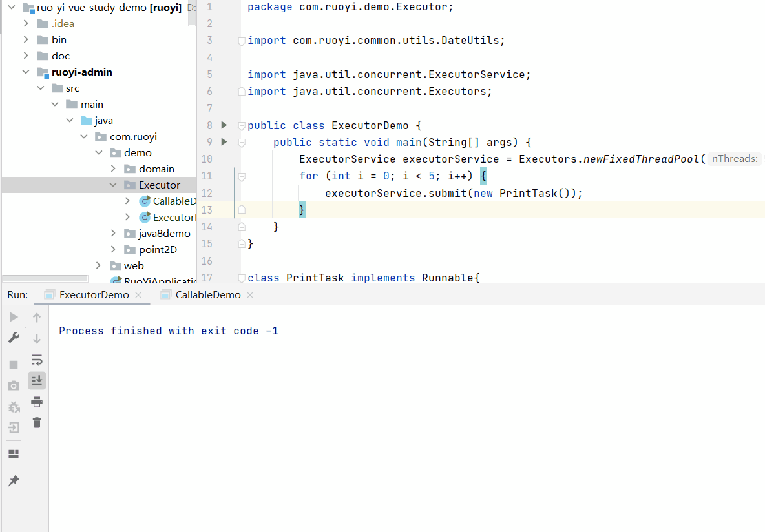This screenshot has height=532, width=765.
Task: Expand the java8demo package
Action: click(x=113, y=233)
